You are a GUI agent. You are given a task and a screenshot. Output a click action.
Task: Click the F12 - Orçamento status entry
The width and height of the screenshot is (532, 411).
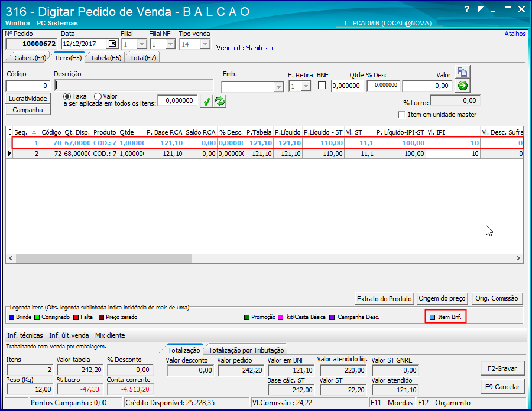click(444, 403)
